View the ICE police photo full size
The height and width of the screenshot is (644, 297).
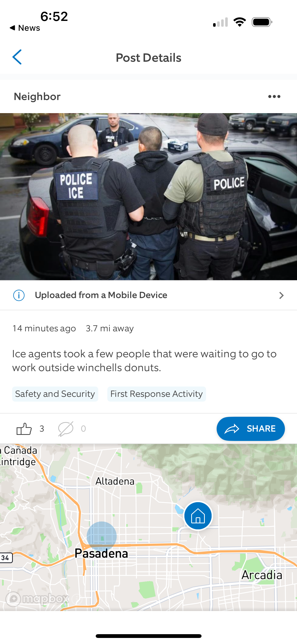click(x=148, y=197)
